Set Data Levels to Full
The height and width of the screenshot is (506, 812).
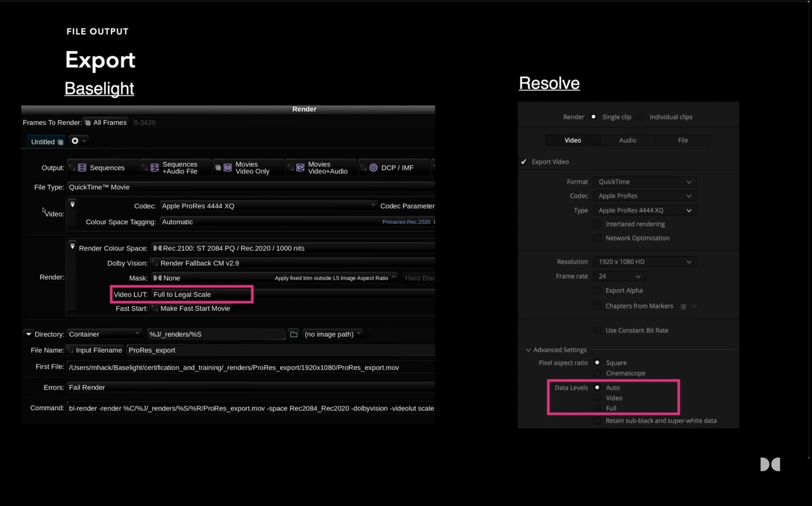pyautogui.click(x=597, y=408)
